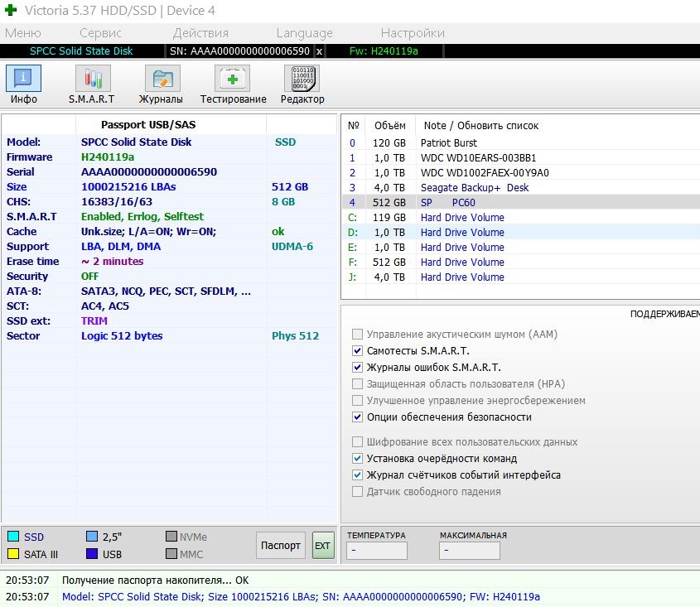Image resolution: width=700 pixels, height=607 pixels.
Task: Toggle Журналы ошибок S.M.A.R.T. checkbox
Action: tap(357, 368)
